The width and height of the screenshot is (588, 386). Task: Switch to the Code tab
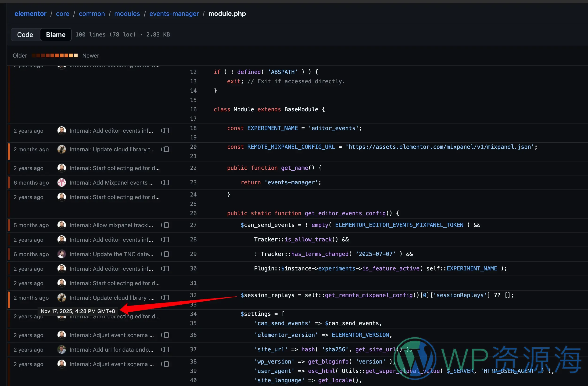(25, 35)
